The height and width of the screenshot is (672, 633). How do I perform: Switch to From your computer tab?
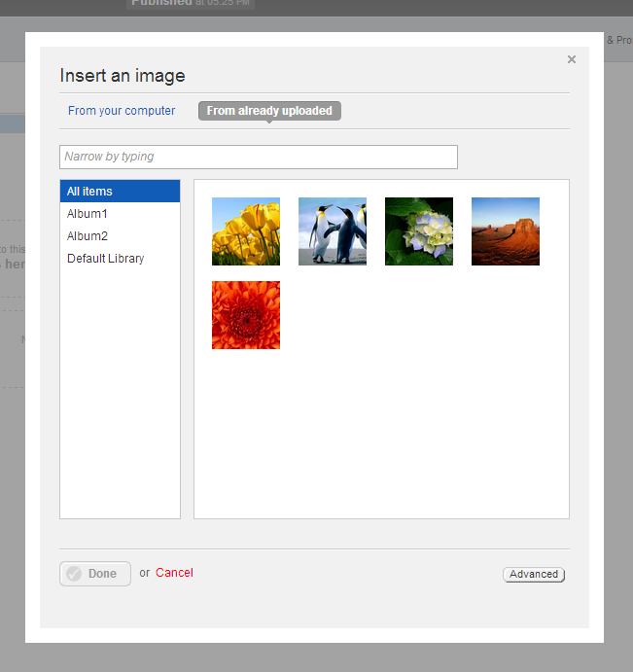pos(122,111)
